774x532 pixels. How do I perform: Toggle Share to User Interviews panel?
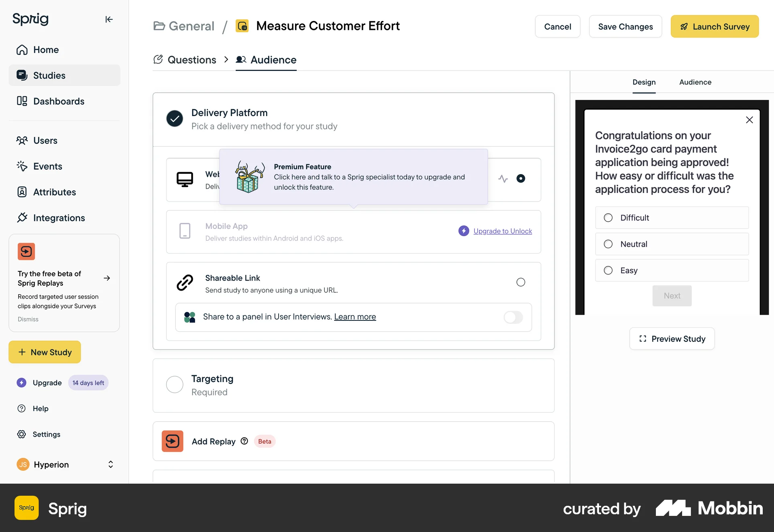[x=513, y=317]
